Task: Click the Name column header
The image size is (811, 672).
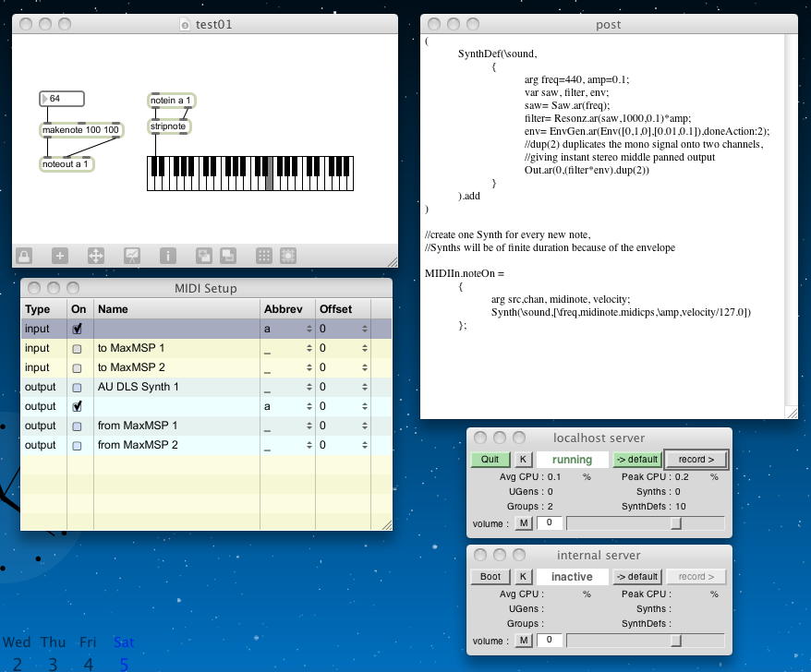Action: pos(176,309)
